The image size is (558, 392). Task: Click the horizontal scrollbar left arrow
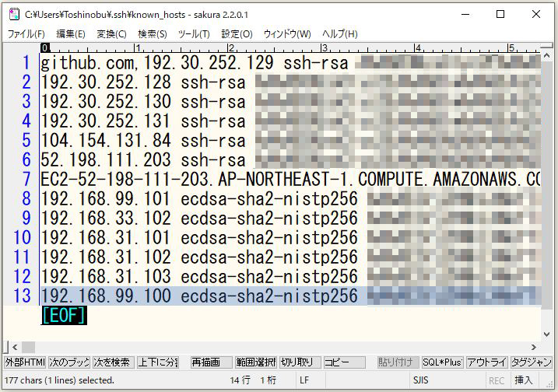click(15, 347)
